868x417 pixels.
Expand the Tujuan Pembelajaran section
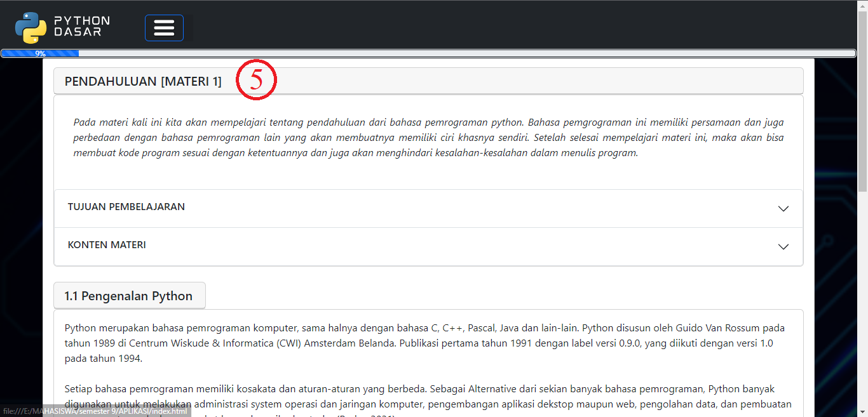[428, 208]
